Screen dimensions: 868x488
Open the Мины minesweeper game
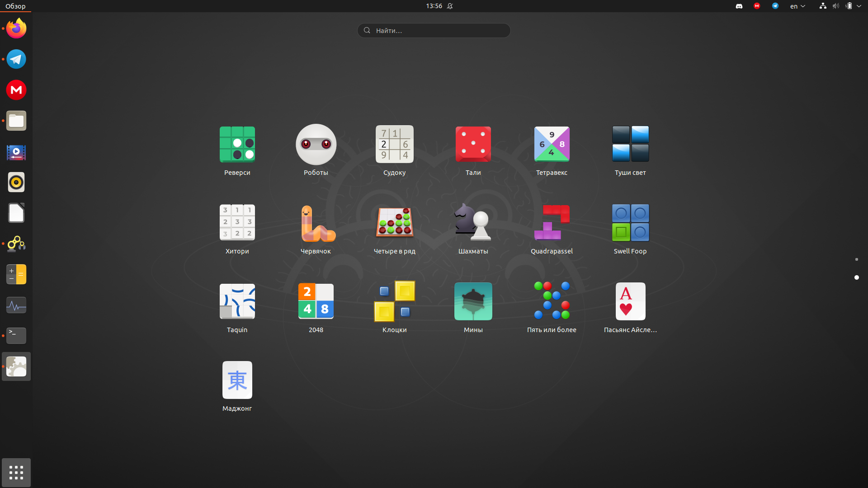(x=473, y=308)
